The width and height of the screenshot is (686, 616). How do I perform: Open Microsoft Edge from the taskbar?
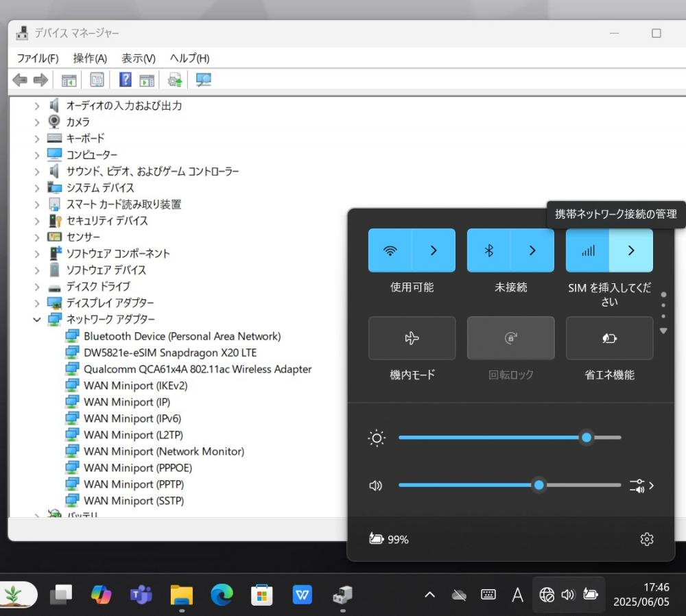coord(222,595)
